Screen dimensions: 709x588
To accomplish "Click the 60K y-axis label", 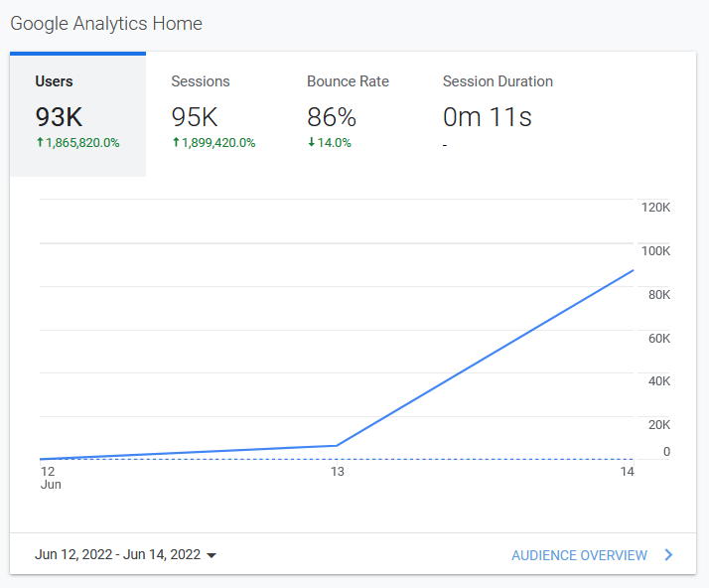I will pyautogui.click(x=659, y=339).
